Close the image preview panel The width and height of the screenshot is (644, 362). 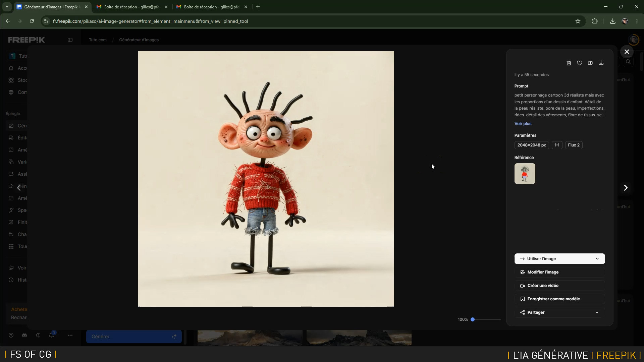pos(627,52)
